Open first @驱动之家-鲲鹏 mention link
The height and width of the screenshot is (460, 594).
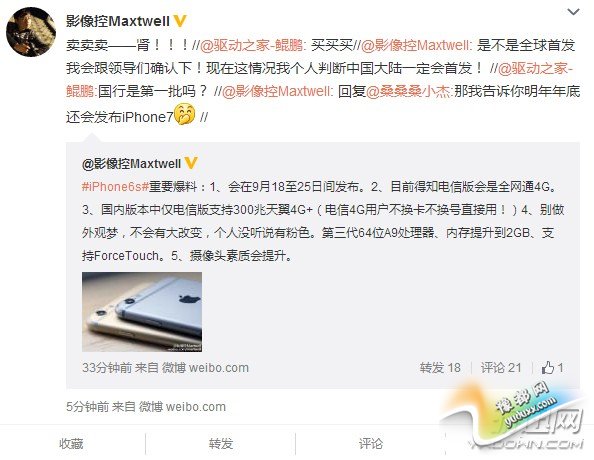click(252, 45)
